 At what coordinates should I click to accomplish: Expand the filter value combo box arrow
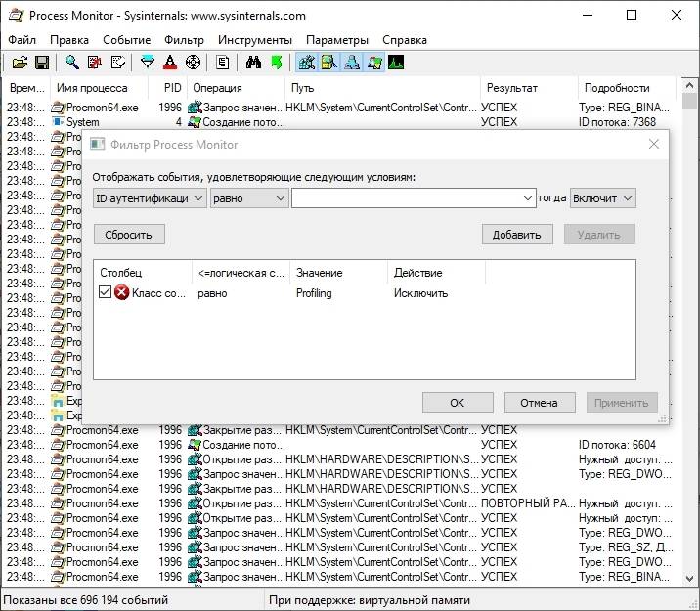(527, 198)
